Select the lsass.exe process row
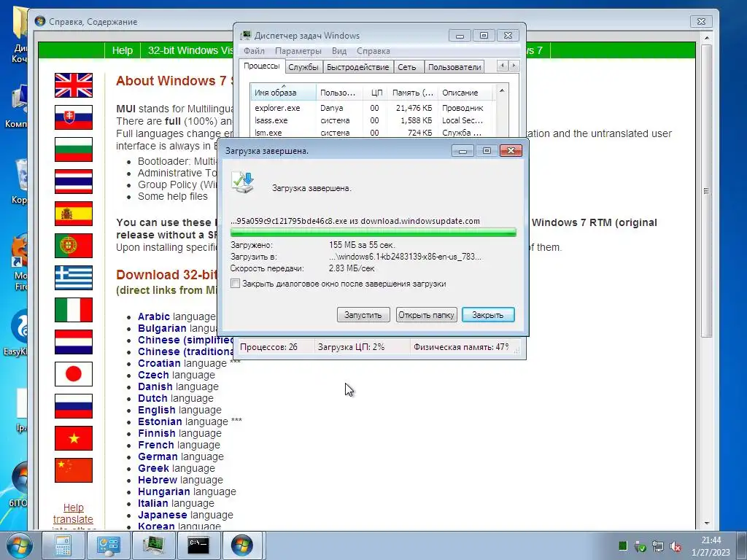The width and height of the screenshot is (747, 560). (x=373, y=120)
